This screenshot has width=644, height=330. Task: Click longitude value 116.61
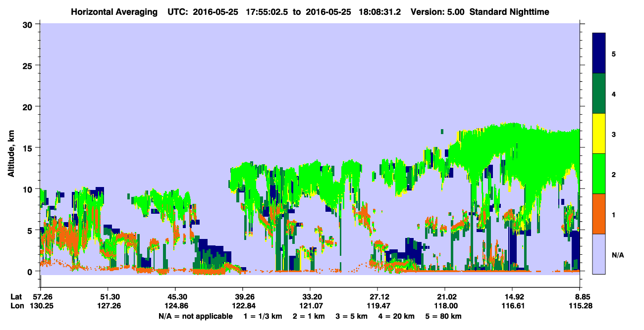pos(512,306)
